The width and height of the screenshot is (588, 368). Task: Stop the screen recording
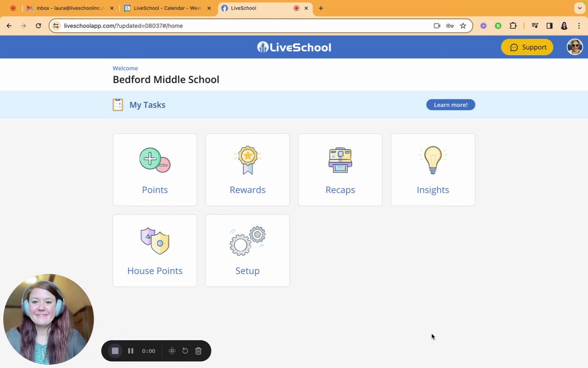tap(115, 351)
